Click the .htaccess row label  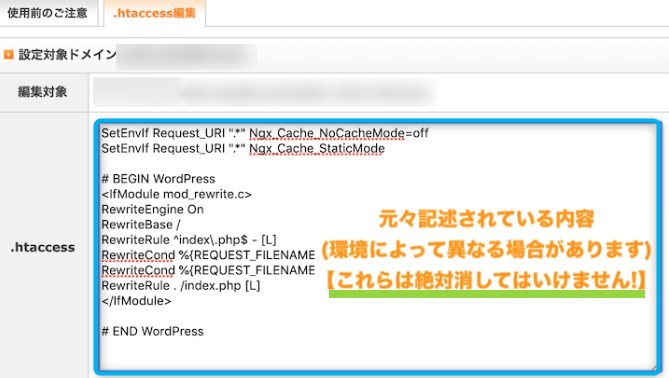[x=43, y=247]
